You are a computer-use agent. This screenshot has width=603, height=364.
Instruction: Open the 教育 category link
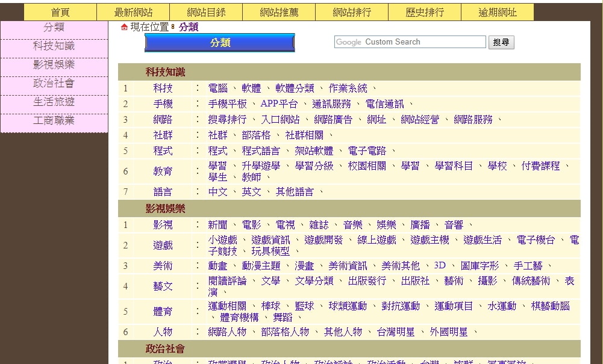coord(163,171)
